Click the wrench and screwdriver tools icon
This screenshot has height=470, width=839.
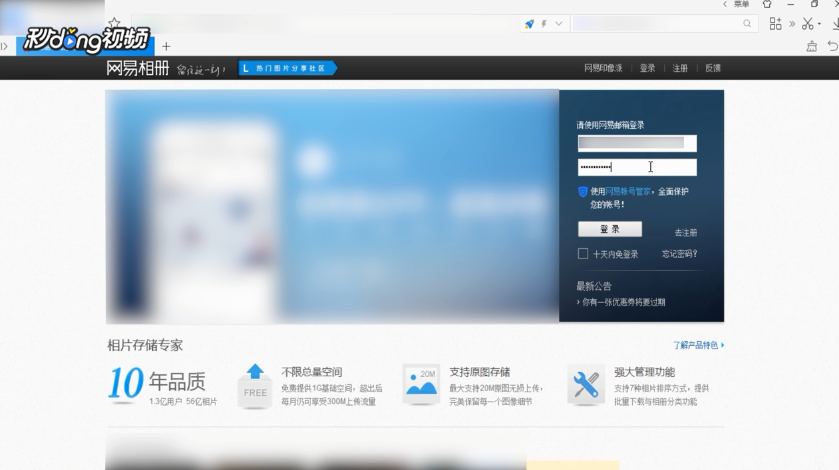[586, 385]
